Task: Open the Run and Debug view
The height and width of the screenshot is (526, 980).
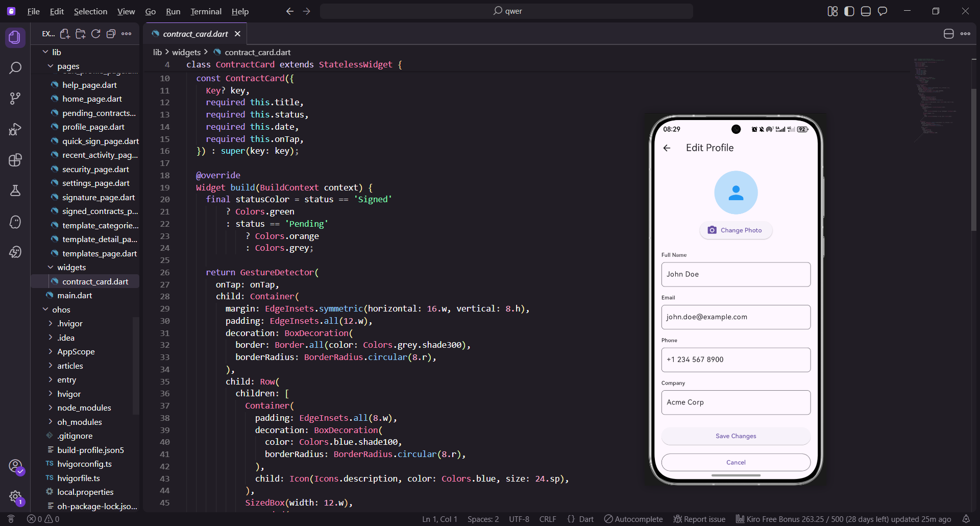Action: tap(15, 129)
